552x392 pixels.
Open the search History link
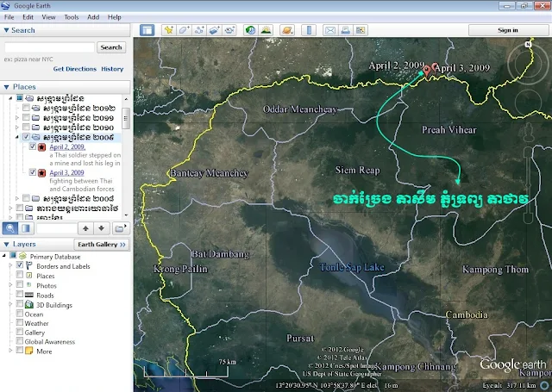coord(112,69)
